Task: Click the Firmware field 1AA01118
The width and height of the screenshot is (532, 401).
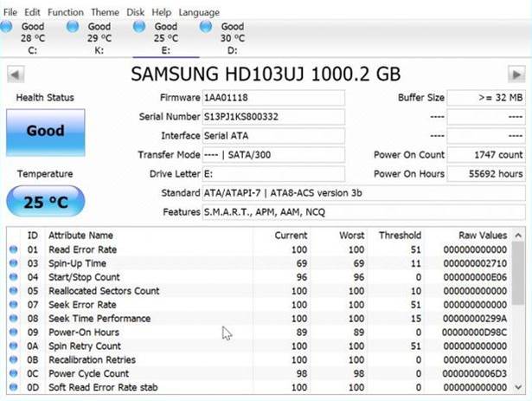Action: pos(273,98)
